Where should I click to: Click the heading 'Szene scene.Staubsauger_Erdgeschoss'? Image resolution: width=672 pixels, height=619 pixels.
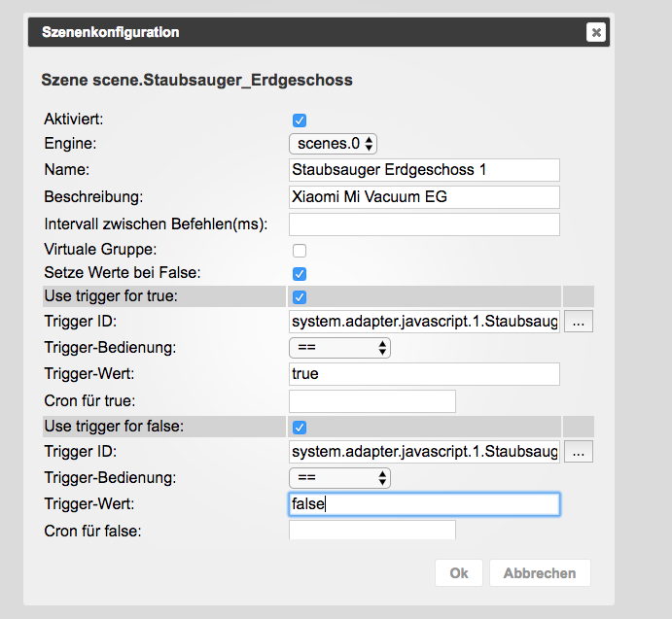pos(196,80)
